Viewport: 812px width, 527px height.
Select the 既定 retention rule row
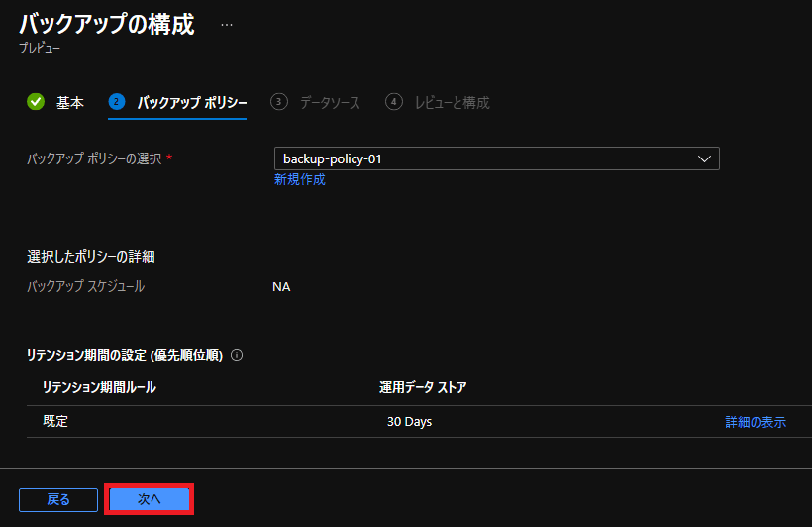55,421
